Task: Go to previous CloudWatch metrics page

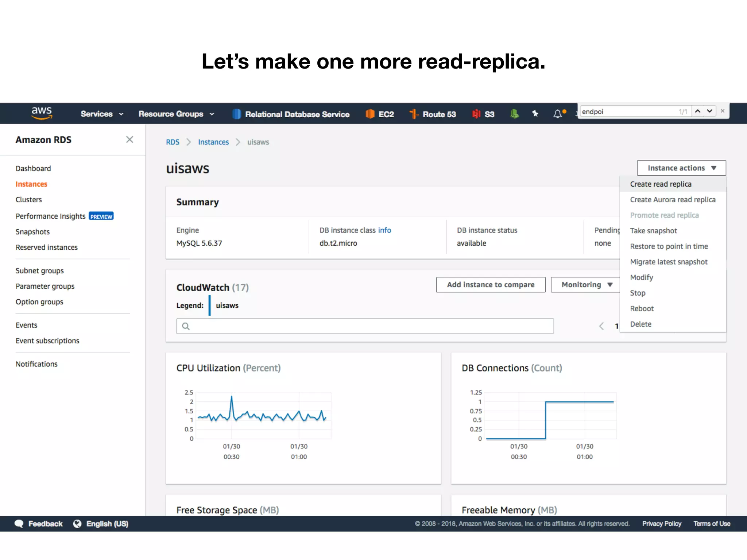Action: (x=601, y=326)
